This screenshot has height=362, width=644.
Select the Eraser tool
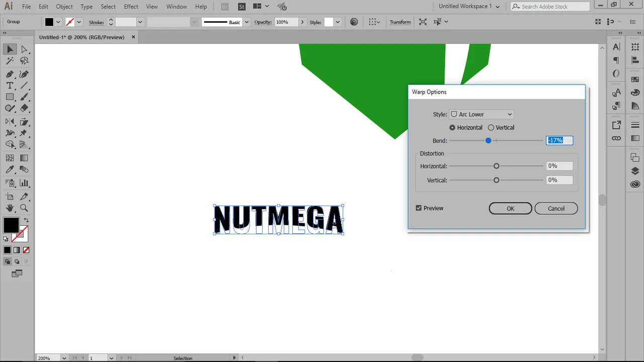pos(24,109)
